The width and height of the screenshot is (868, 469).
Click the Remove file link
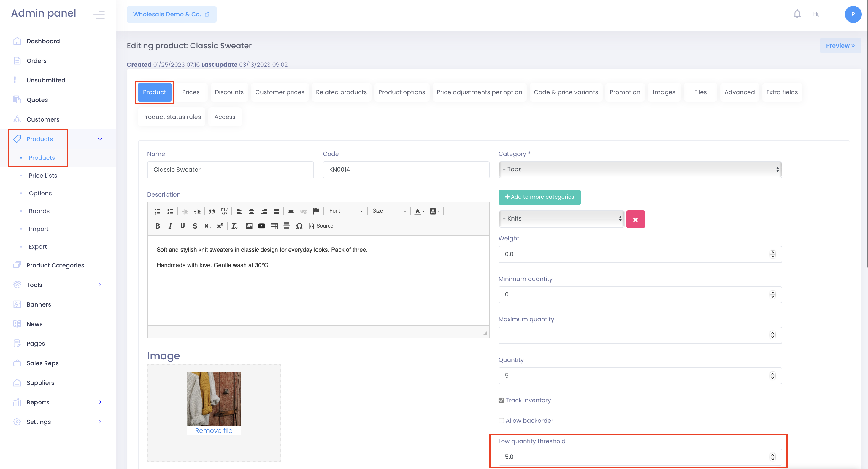point(214,430)
